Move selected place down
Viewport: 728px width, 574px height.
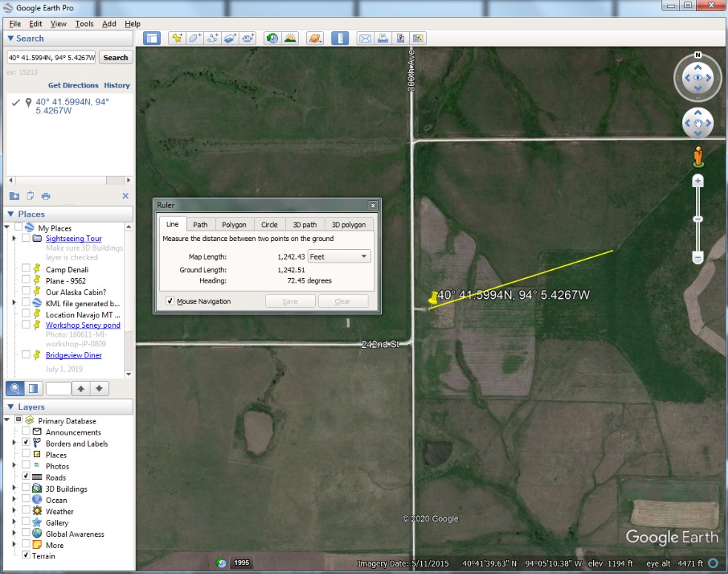99,389
